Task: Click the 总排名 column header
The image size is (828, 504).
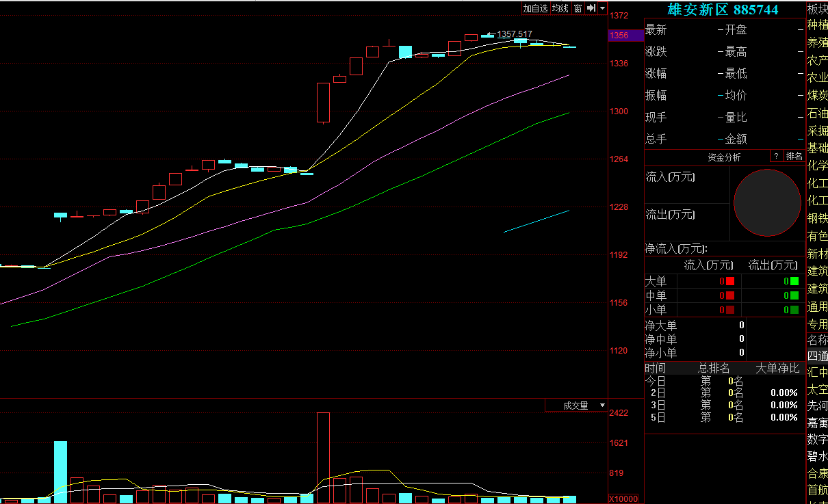Action: coord(714,369)
